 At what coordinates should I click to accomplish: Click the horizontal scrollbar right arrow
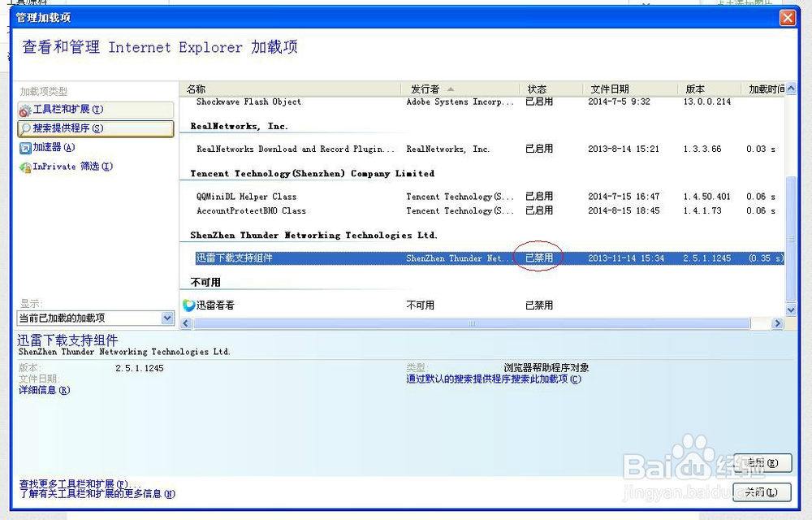tap(777, 323)
